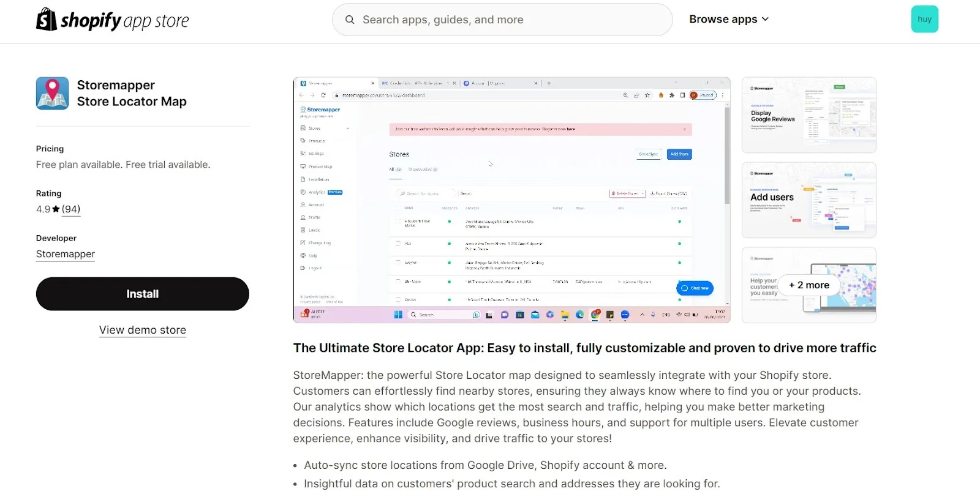Click the Storemapper Store Locator Map title
Screen dimensions: 980x494
tap(132, 93)
